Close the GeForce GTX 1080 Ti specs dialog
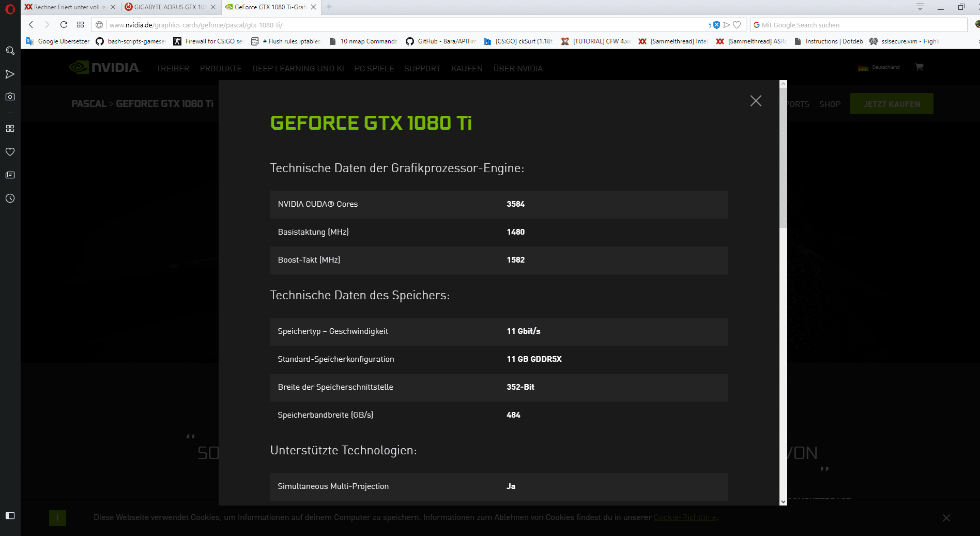The width and height of the screenshot is (980, 536). pos(756,101)
